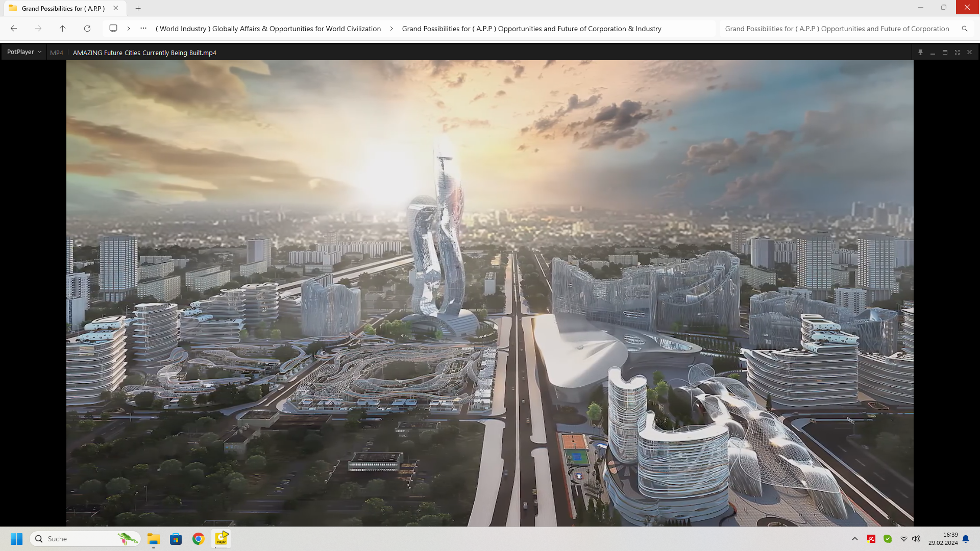Click the video playback area
The height and width of the screenshot is (551, 980).
click(490, 293)
